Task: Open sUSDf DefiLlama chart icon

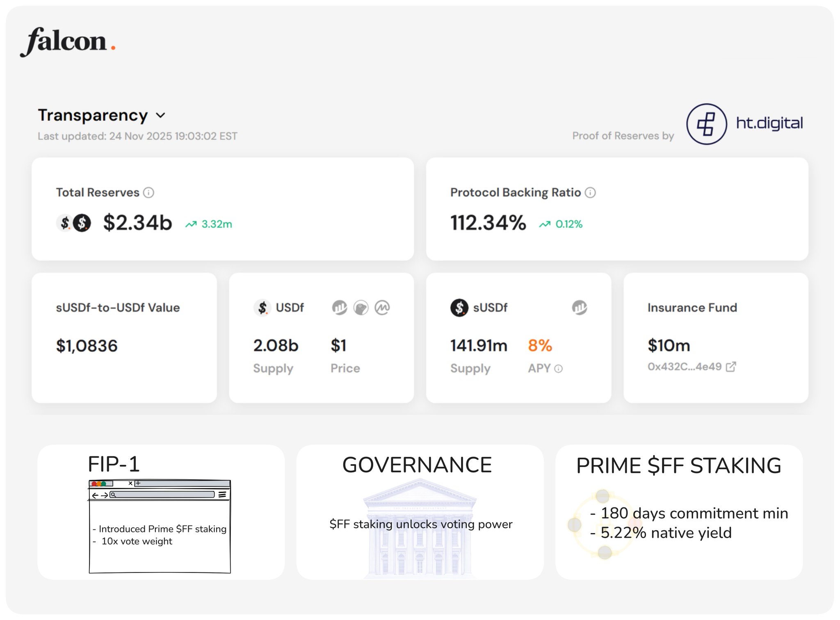Action: (x=579, y=308)
